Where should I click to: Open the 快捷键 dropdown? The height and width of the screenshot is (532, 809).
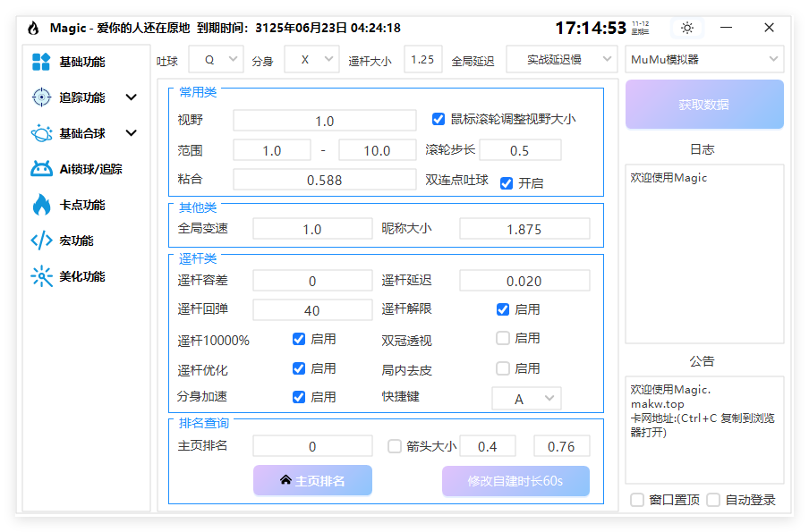(527, 397)
